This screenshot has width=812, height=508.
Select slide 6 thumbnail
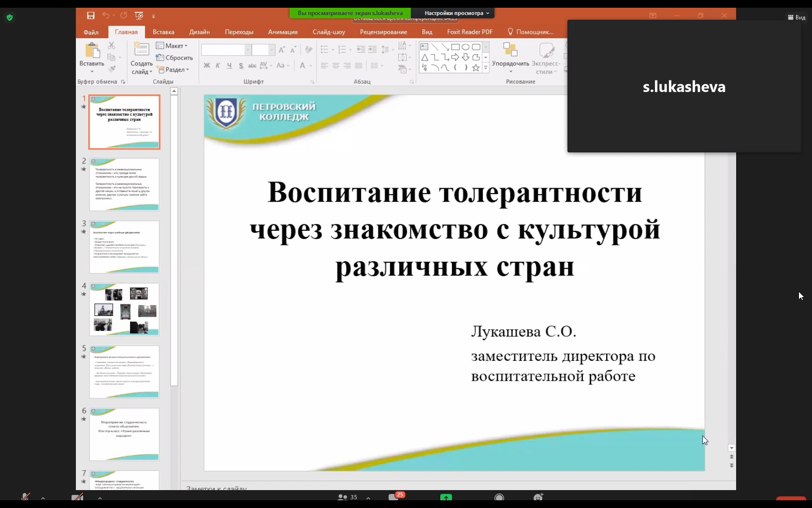(x=124, y=434)
